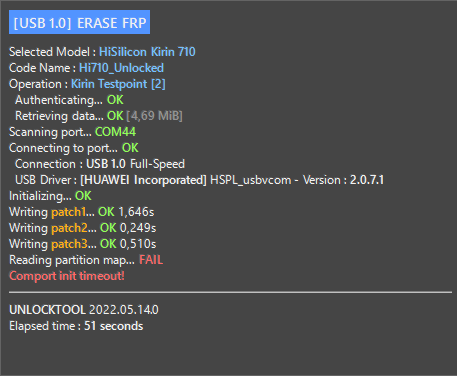Viewport: 460px width, 376px height.
Task: Click the driver version 2.0.7.1
Action: [367, 180]
